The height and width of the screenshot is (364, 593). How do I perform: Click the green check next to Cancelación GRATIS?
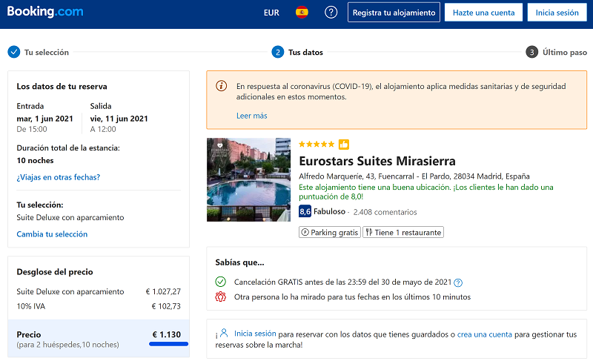(220, 282)
